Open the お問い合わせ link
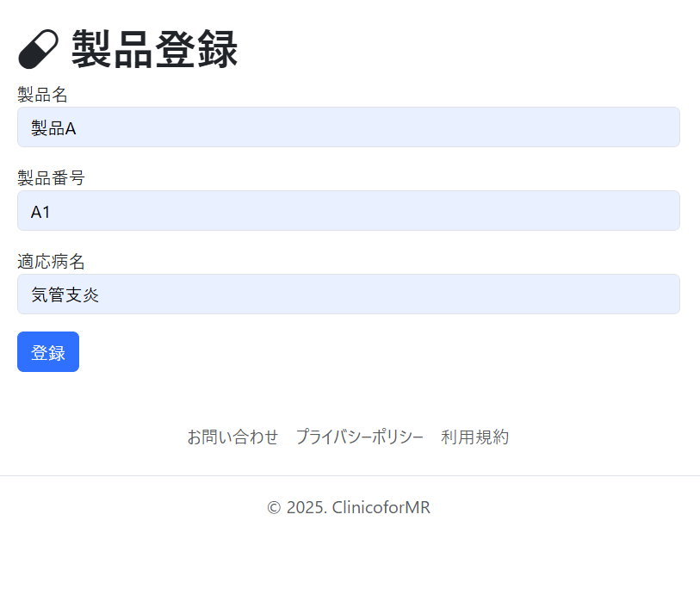The height and width of the screenshot is (595, 700). point(232,437)
